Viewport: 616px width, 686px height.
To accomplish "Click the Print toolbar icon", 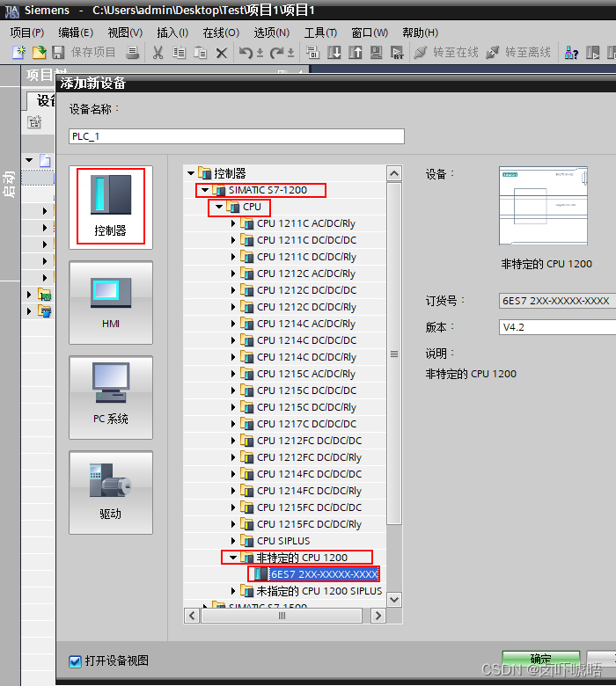I will pos(132,53).
